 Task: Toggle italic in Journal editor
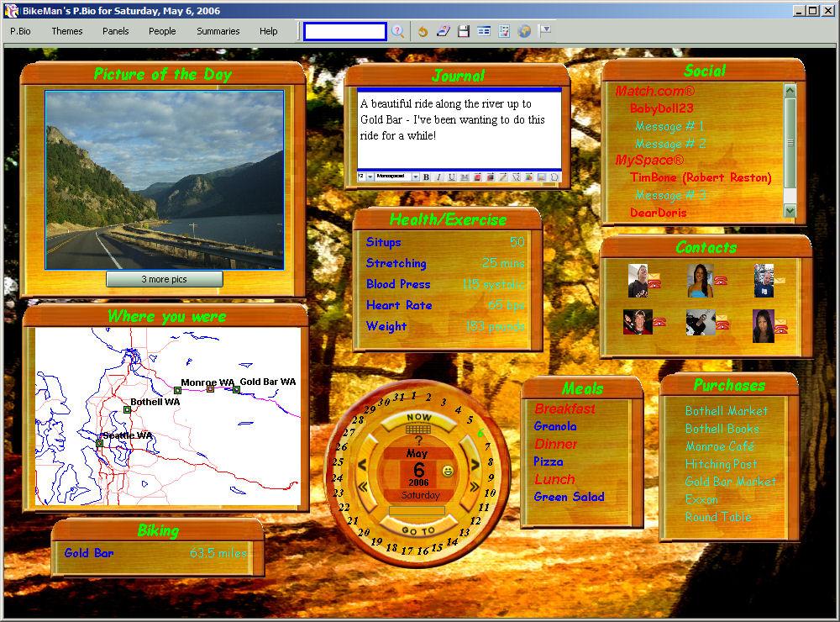[x=438, y=177]
